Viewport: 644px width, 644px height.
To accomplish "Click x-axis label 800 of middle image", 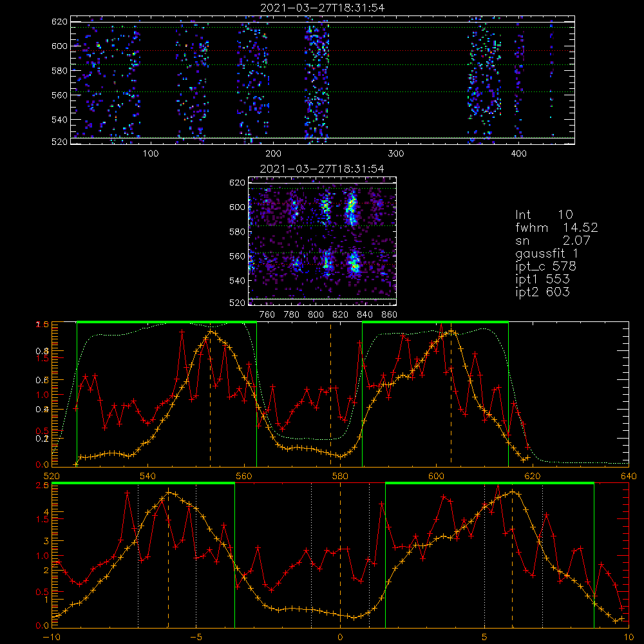I will 316,315.
